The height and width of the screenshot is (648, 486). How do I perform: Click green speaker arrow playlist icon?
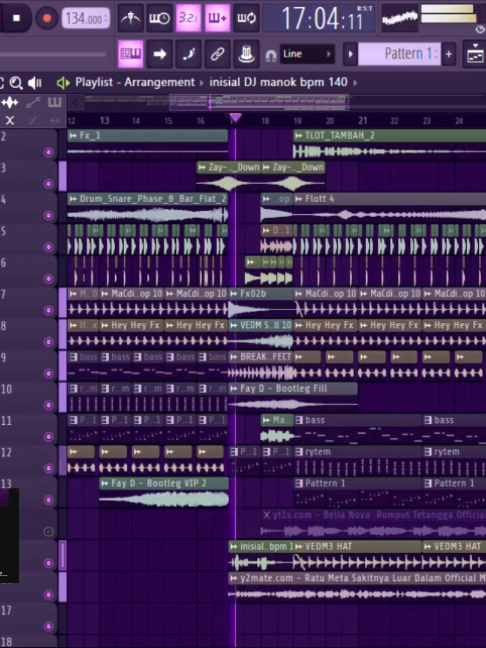tap(63, 83)
